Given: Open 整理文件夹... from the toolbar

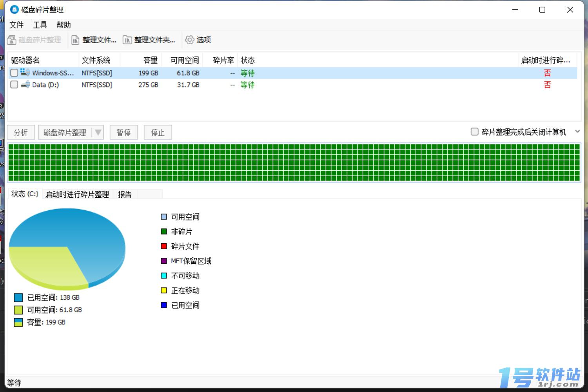Looking at the screenshot, I should 149,40.
